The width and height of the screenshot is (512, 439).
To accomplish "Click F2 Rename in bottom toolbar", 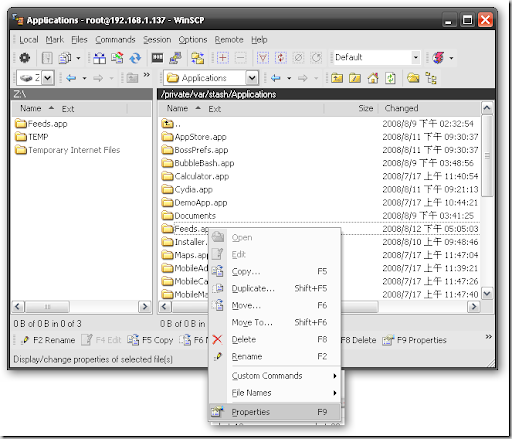I will [x=48, y=340].
